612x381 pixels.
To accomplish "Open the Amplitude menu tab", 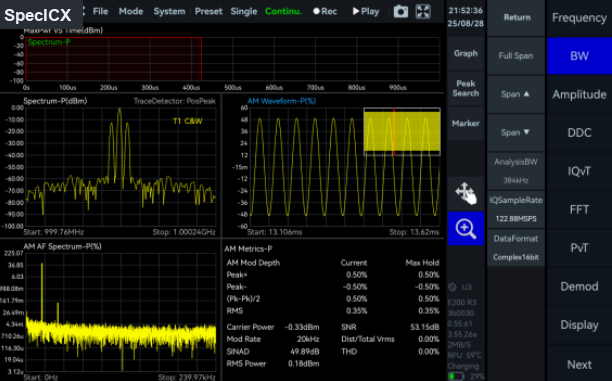I will click(579, 94).
